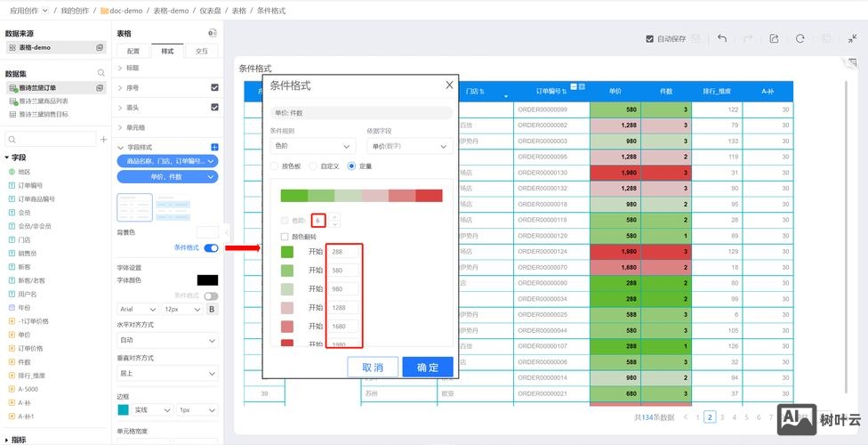Click the search icon next to 数据集
The image size is (868, 445).
point(100,73)
